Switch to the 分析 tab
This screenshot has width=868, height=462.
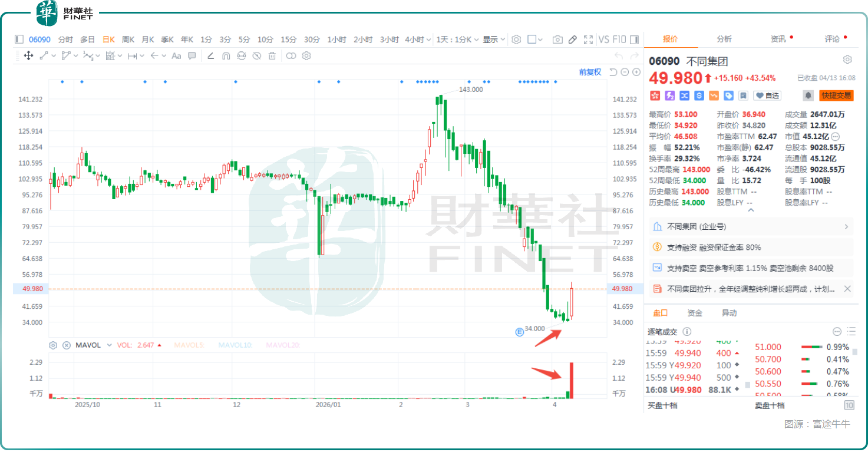[724, 39]
